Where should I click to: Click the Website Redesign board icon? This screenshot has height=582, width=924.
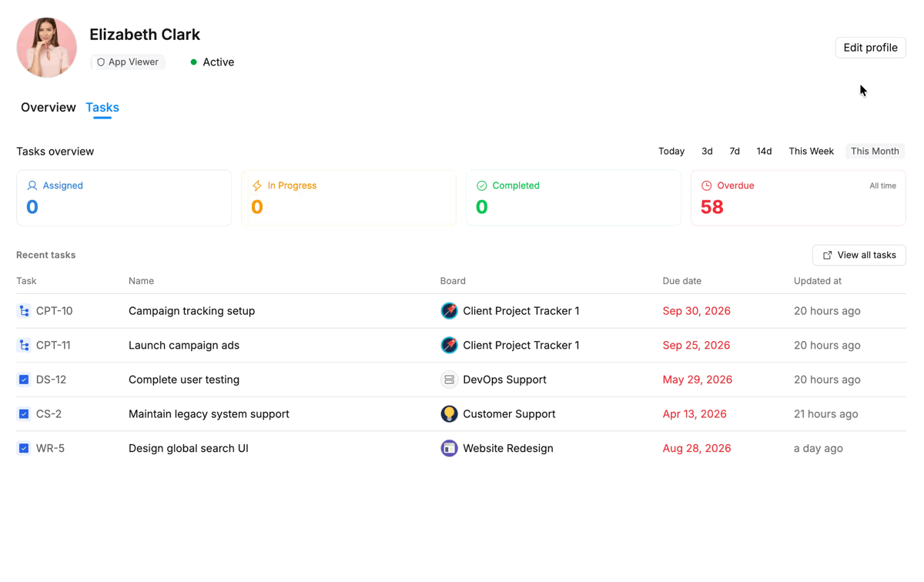pos(449,448)
